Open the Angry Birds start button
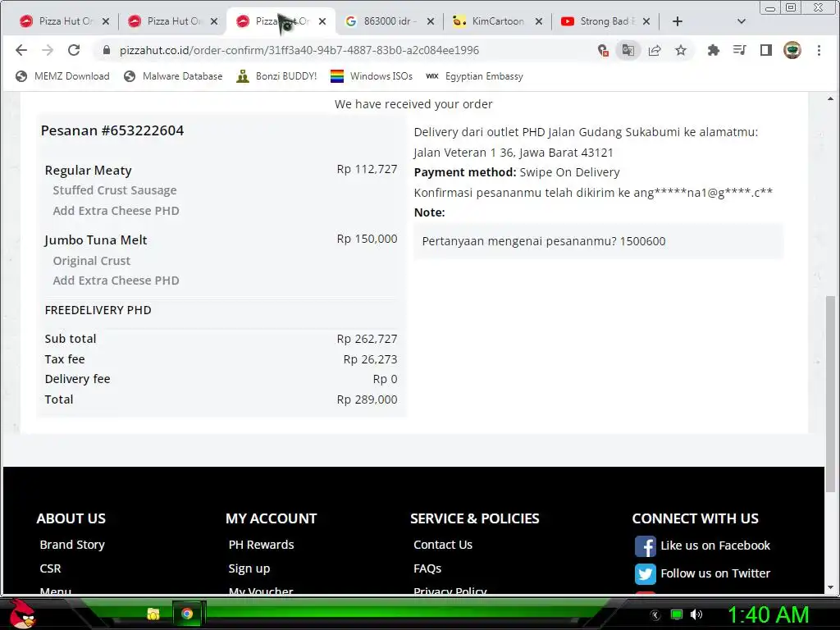This screenshot has height=630, width=840. 22,614
